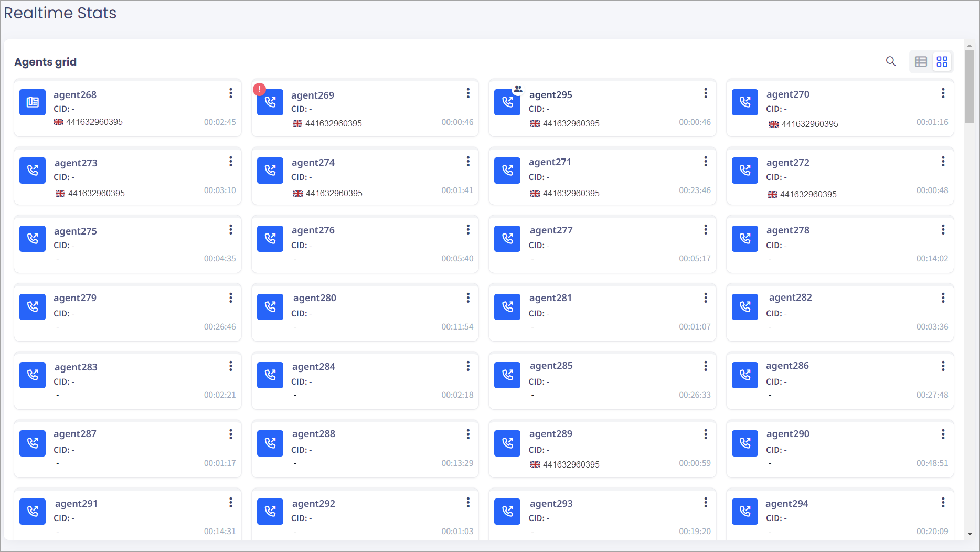Viewport: 980px width, 552px height.
Task: Switch to table list view
Action: click(921, 61)
